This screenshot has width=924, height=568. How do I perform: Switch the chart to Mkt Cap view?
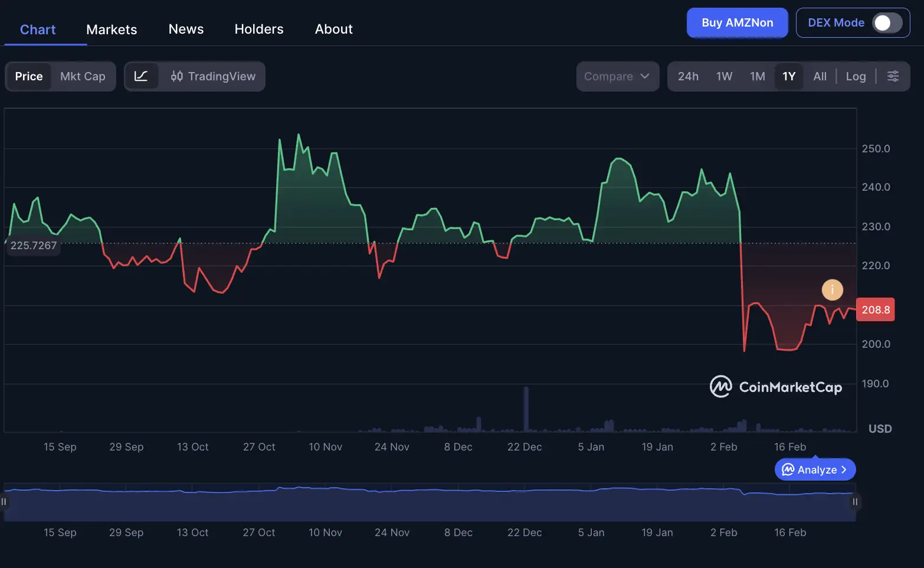83,76
